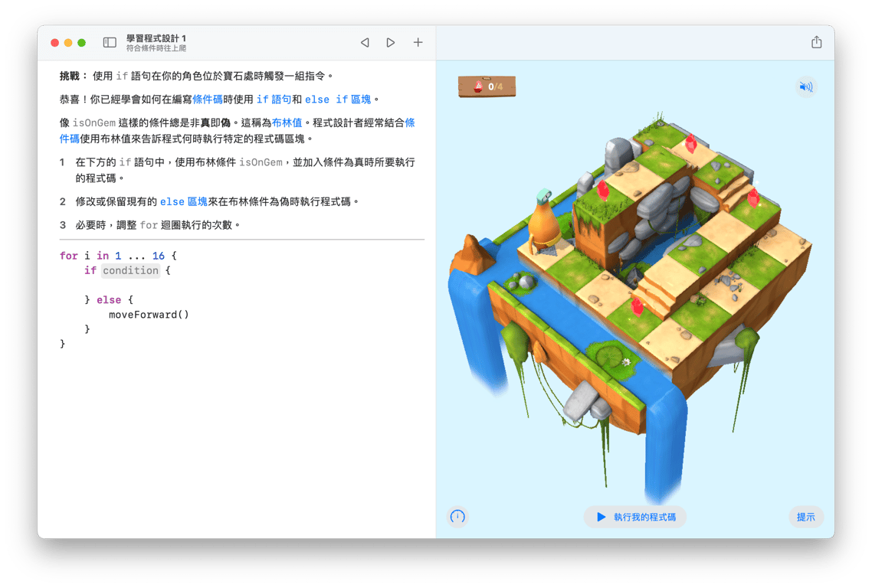
Task: Click the for keyword in code
Action: click(x=69, y=256)
